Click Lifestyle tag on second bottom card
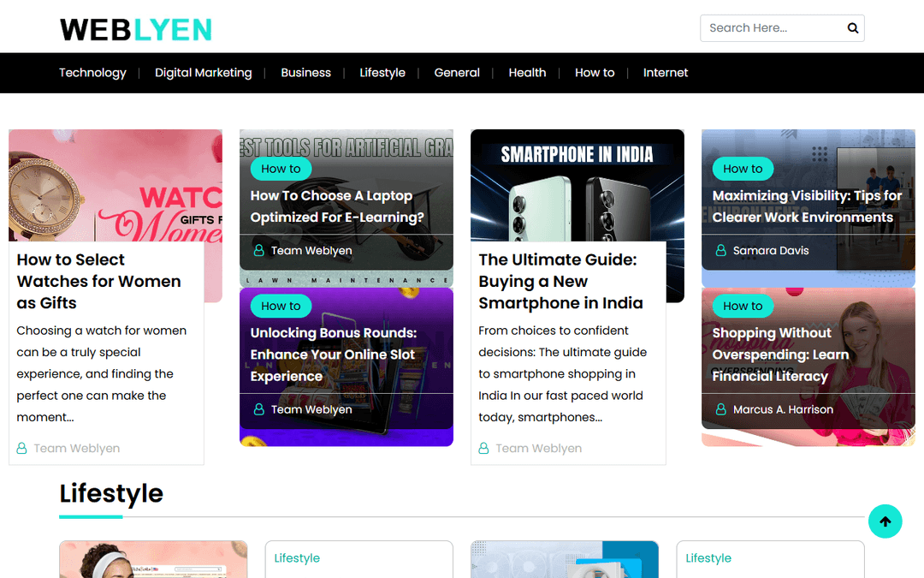924x578 pixels. click(x=297, y=558)
